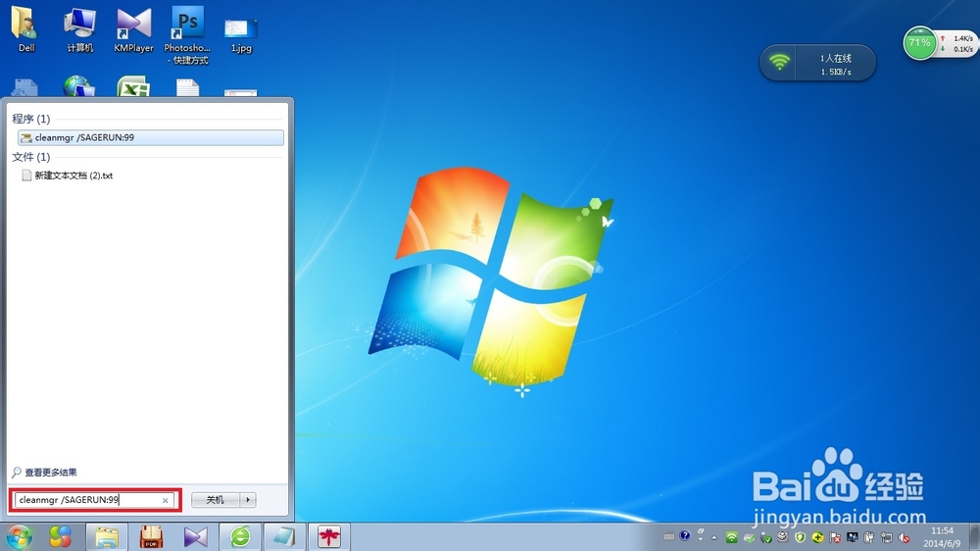Expand the shutdown options arrow
The image size is (980, 551).
point(248,500)
